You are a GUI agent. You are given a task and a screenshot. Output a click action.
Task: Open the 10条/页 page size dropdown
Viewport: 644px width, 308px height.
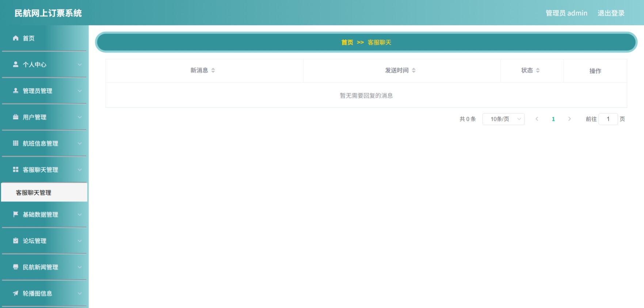point(503,119)
